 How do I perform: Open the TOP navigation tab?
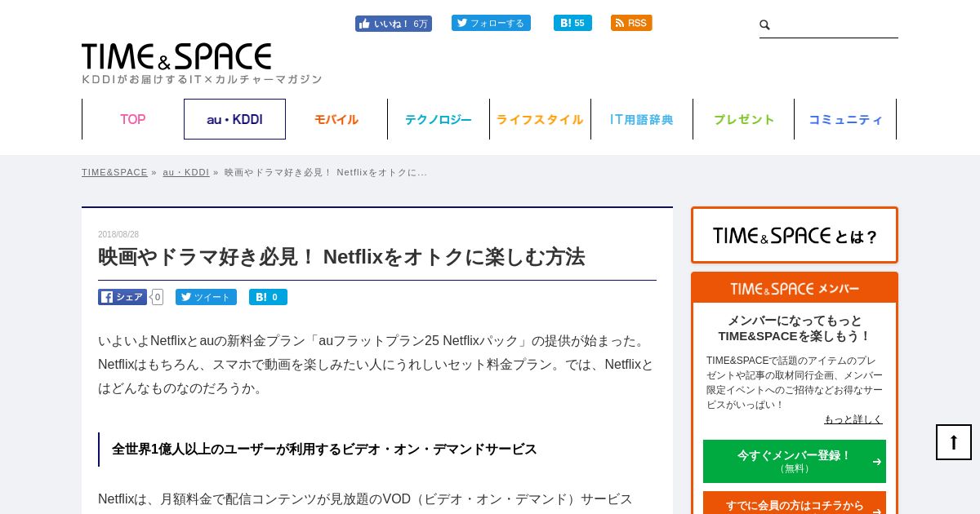click(x=133, y=119)
